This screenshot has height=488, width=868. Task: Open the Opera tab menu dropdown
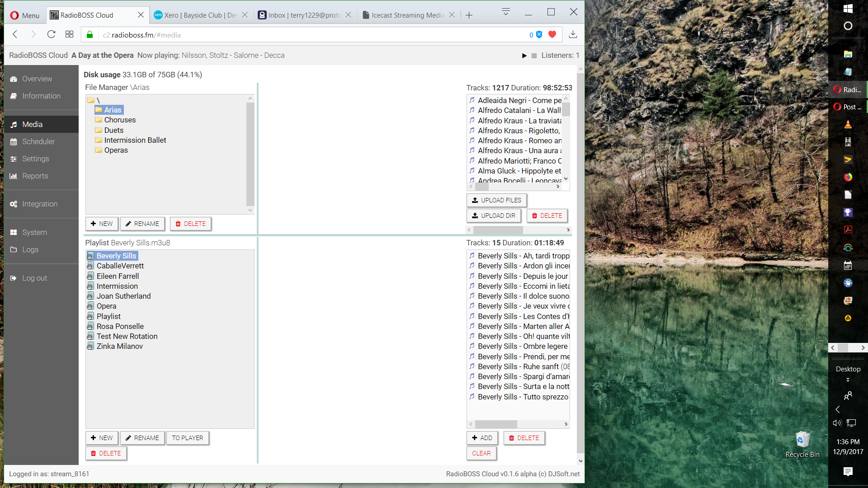point(506,12)
